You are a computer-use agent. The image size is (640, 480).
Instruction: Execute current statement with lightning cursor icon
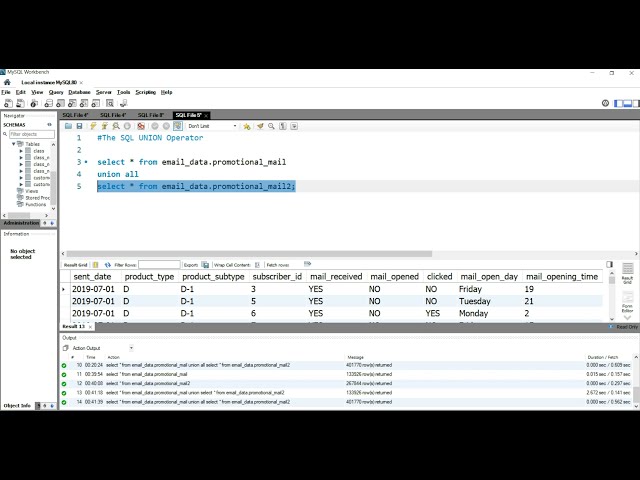104,126
